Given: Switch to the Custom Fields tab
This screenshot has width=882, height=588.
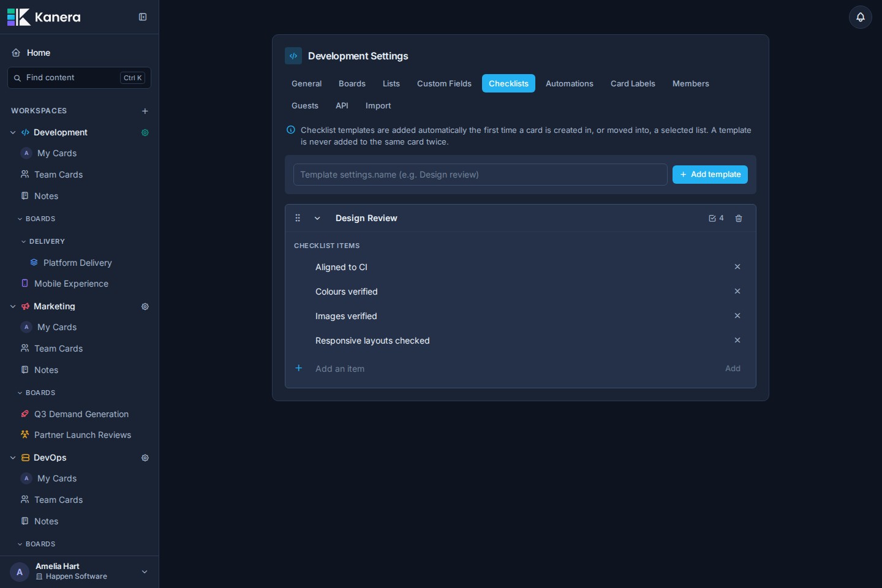Looking at the screenshot, I should point(444,83).
